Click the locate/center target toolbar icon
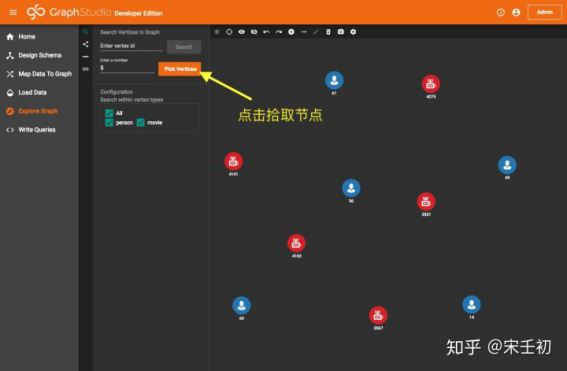Viewport: 567px width, 371px height. [229, 32]
